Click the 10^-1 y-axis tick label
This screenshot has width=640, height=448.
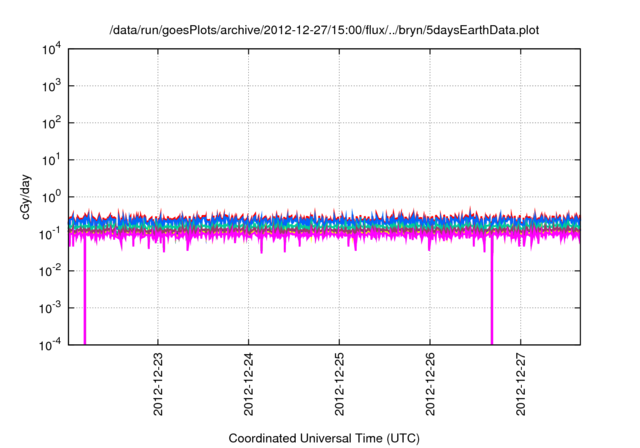coord(51,234)
